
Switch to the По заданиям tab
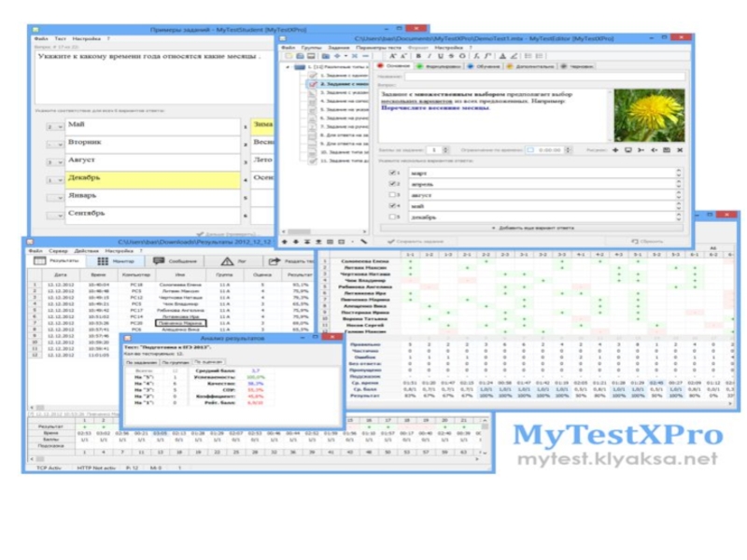140,362
